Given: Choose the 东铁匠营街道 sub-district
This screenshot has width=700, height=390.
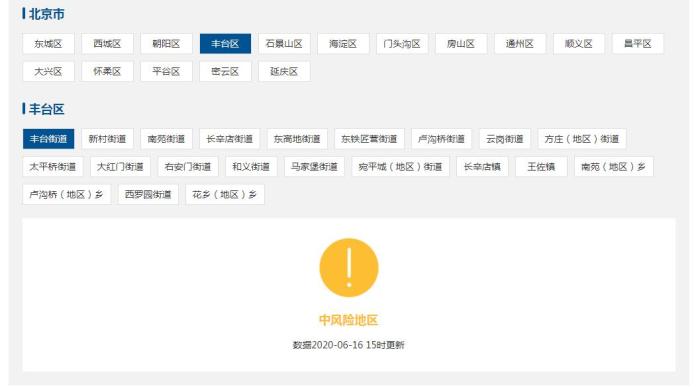Looking at the screenshot, I should [x=369, y=139].
